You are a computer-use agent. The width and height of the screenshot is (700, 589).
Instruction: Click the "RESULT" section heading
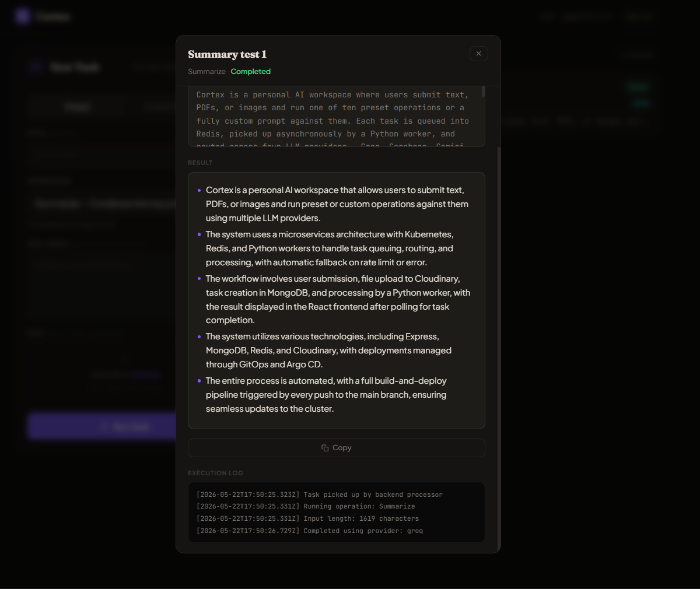pyautogui.click(x=200, y=163)
